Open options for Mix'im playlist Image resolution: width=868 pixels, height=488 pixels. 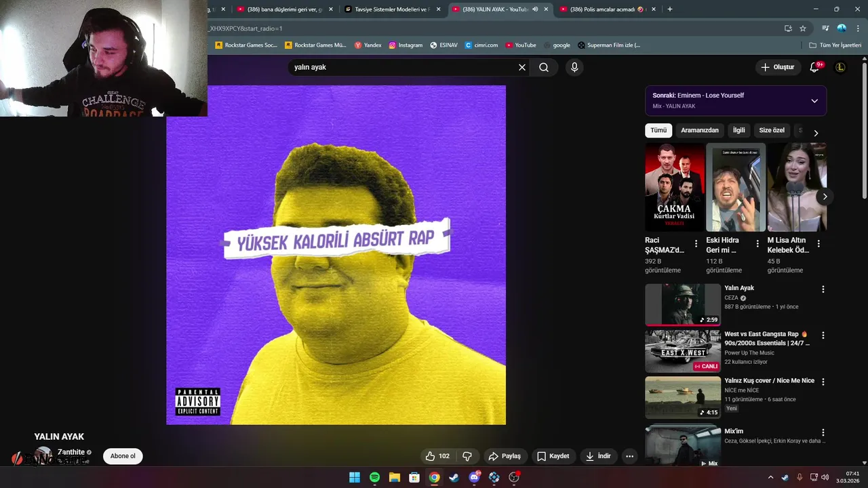pos(823,432)
